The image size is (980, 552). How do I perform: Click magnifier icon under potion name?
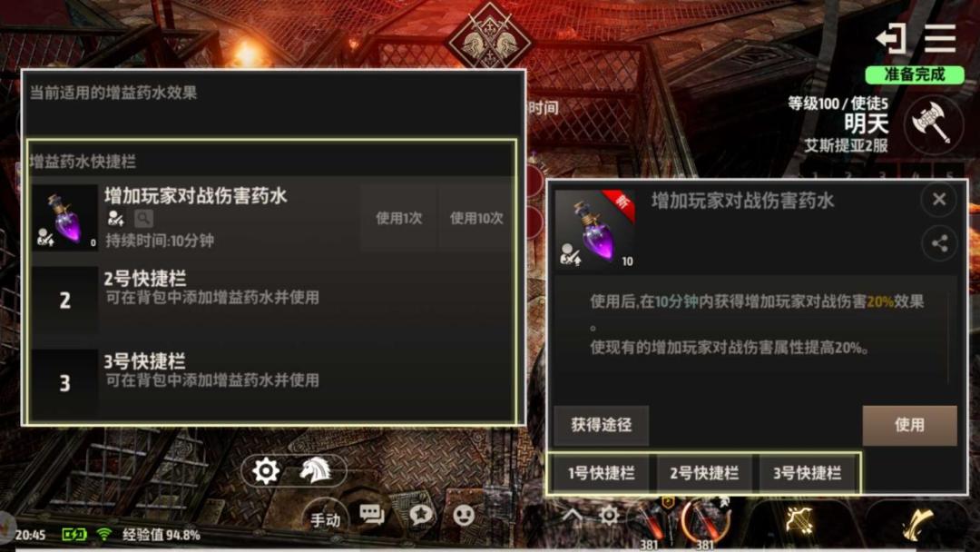pyautogui.click(x=143, y=218)
